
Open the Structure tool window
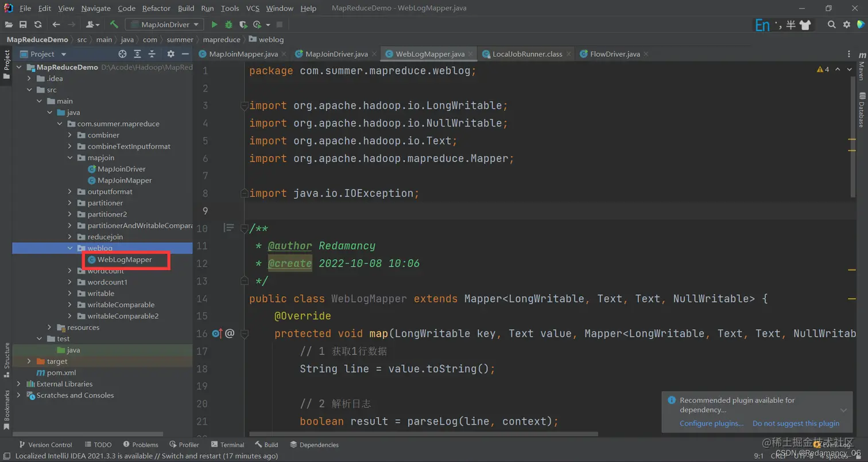tap(6, 360)
